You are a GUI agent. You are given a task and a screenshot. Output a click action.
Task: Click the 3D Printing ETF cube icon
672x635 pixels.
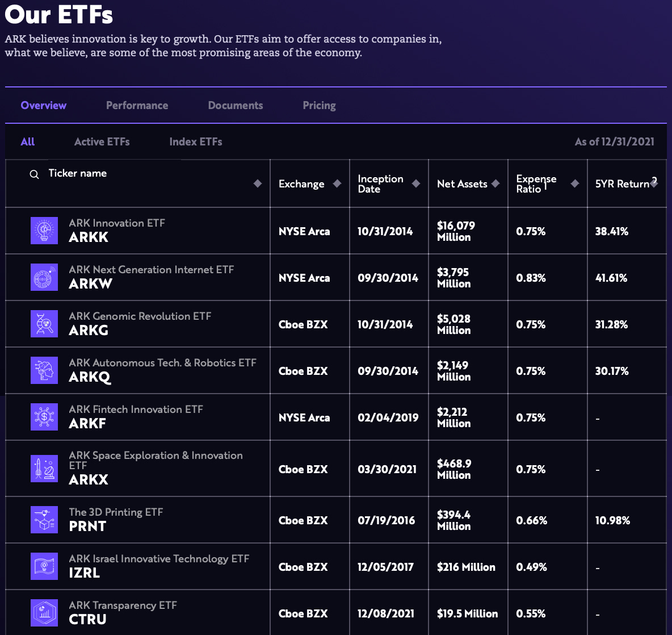pos(44,520)
